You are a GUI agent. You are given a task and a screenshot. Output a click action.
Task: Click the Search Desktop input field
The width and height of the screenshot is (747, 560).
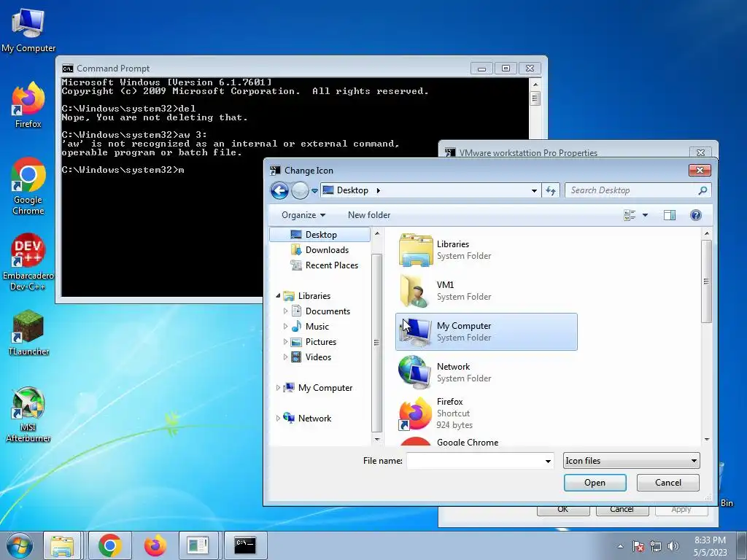(631, 190)
